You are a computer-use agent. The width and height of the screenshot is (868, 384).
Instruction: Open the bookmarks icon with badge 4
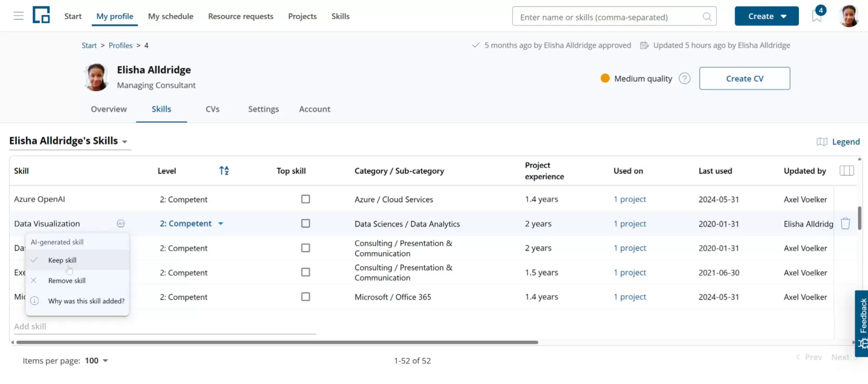tap(817, 15)
